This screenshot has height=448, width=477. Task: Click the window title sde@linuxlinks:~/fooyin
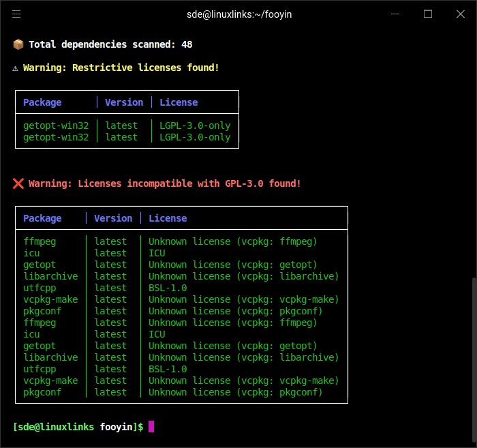[x=238, y=14]
